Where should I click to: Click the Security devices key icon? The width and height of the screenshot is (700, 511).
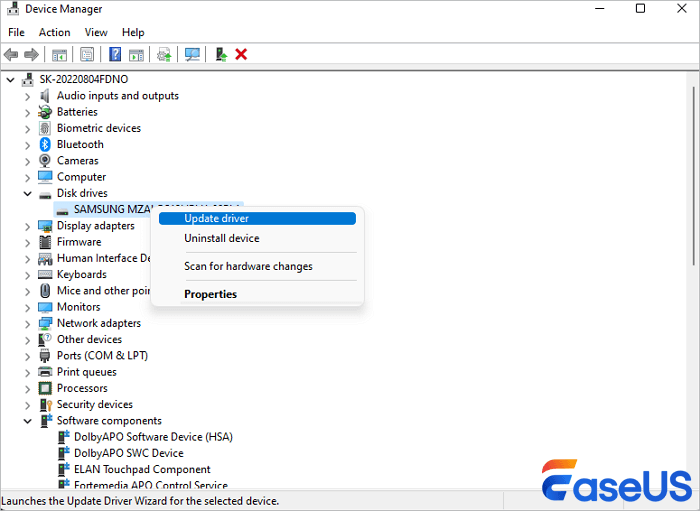pos(46,405)
